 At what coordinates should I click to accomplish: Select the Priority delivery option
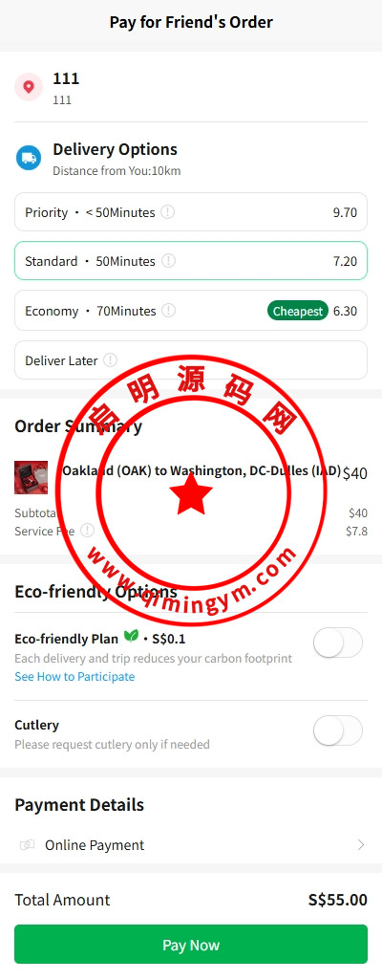click(191, 212)
